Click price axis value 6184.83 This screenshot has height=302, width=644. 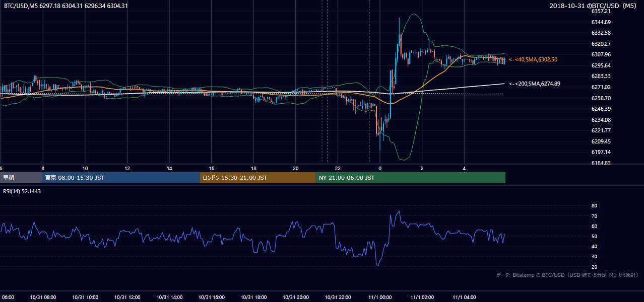[x=601, y=163]
